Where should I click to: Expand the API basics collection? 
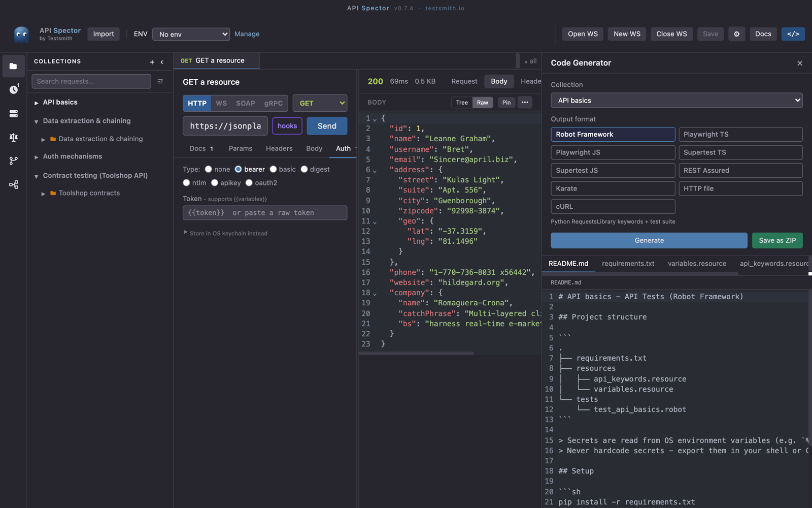(x=37, y=103)
